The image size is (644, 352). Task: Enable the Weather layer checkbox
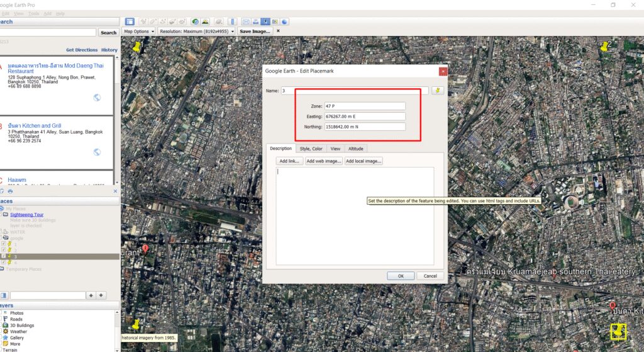click(x=1, y=331)
